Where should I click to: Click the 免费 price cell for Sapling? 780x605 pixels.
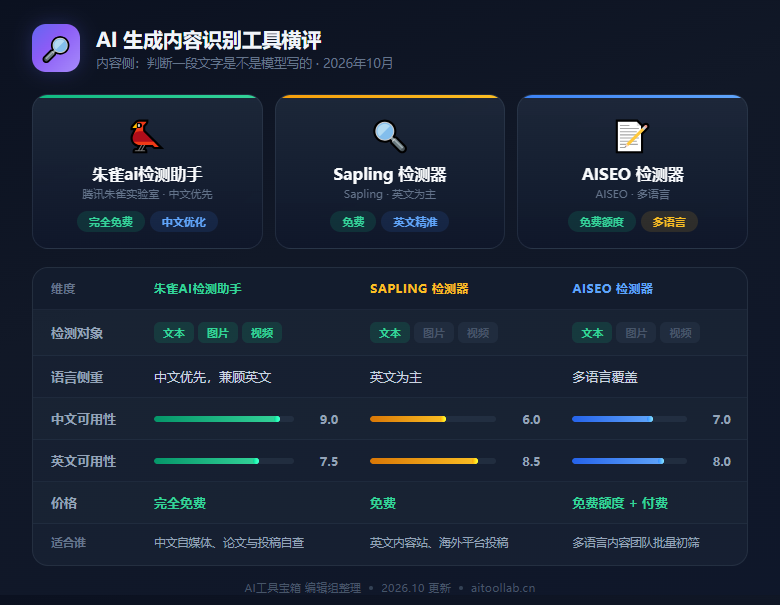[383, 503]
